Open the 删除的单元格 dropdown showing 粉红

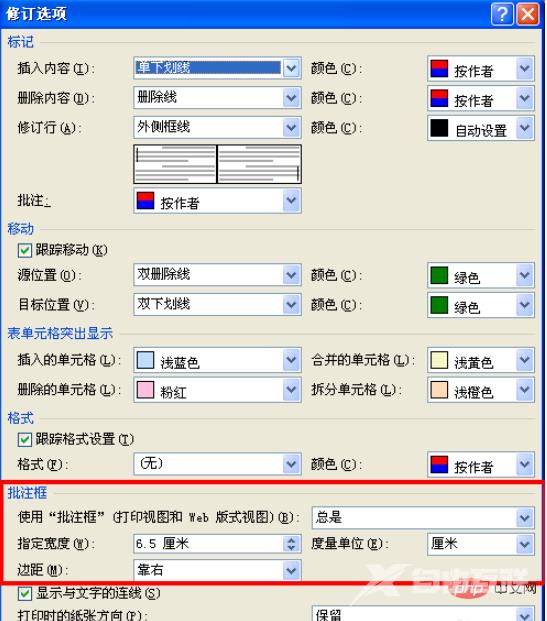[217, 390]
